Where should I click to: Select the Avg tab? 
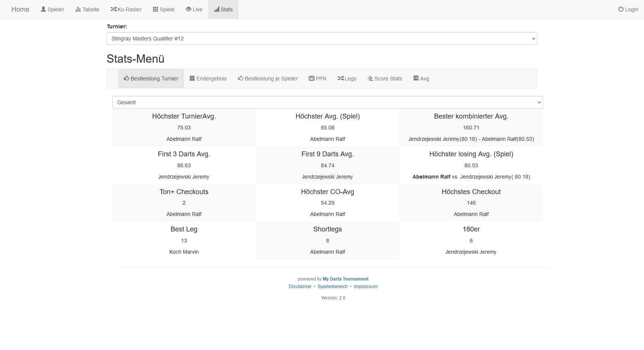[421, 79]
